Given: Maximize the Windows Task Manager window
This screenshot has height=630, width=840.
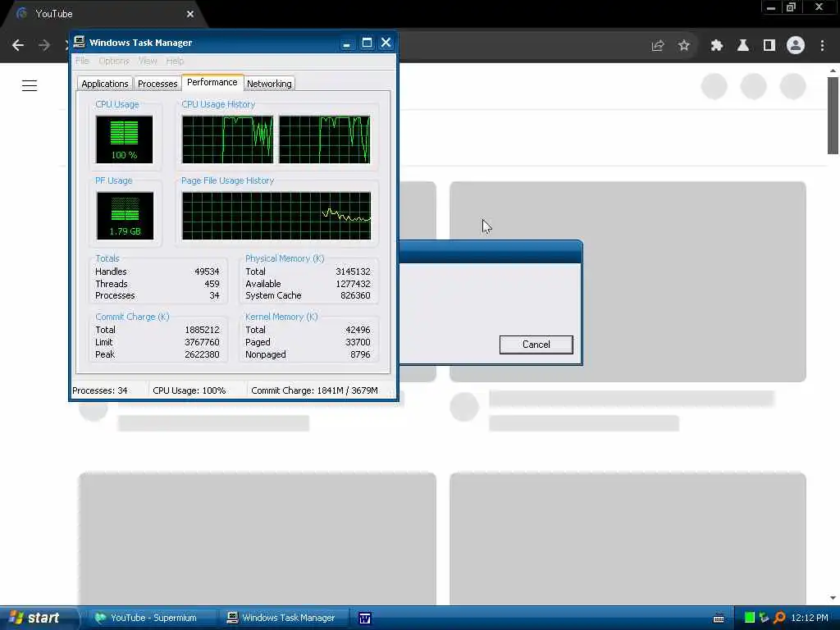Looking at the screenshot, I should coord(367,43).
